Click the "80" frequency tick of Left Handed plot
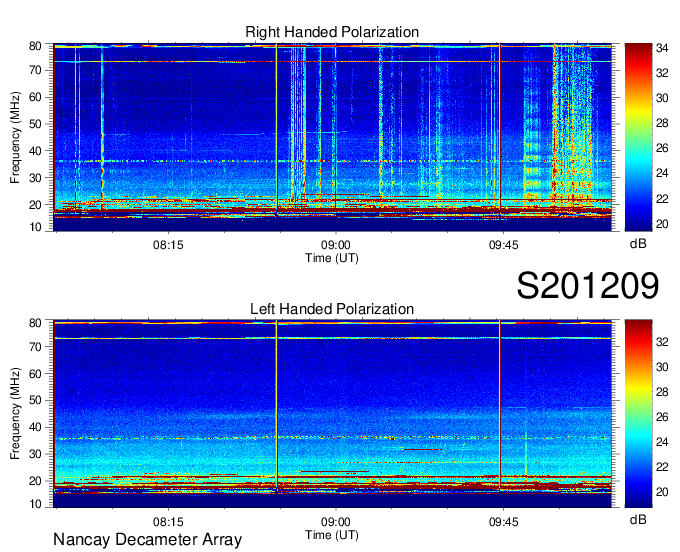The width and height of the screenshot is (680, 552). click(35, 323)
